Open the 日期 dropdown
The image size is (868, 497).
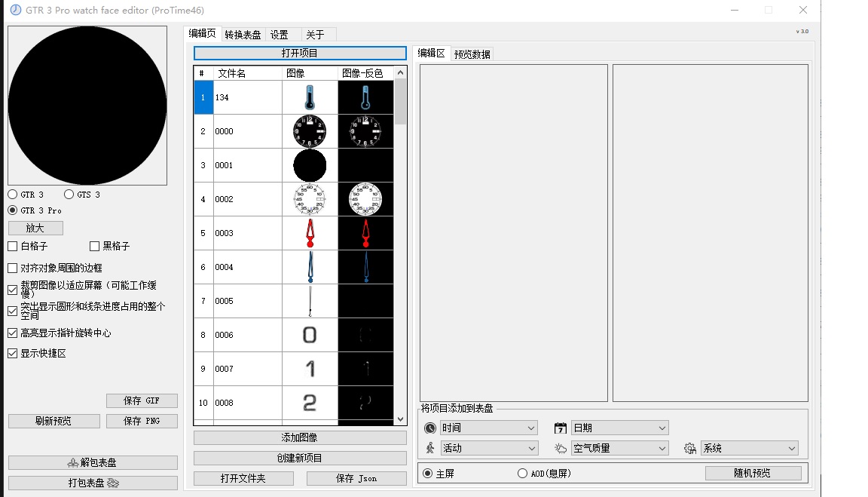[x=620, y=428]
